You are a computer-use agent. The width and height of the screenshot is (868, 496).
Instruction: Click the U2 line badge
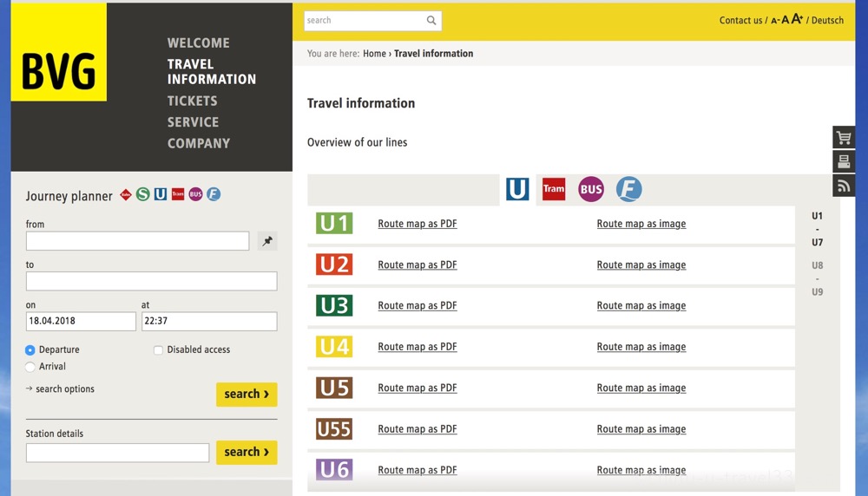pos(334,264)
